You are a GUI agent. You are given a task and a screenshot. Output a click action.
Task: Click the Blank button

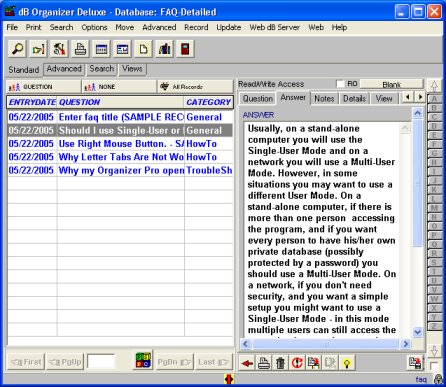coord(392,84)
